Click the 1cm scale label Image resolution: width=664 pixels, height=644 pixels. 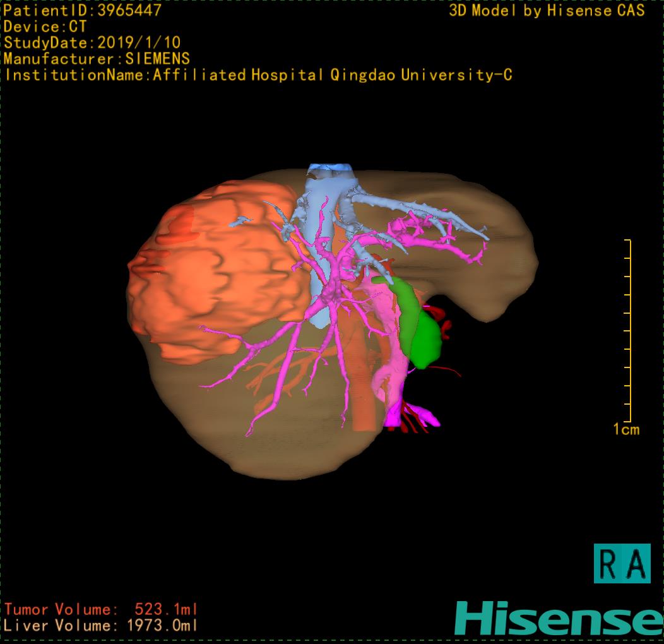(x=625, y=430)
